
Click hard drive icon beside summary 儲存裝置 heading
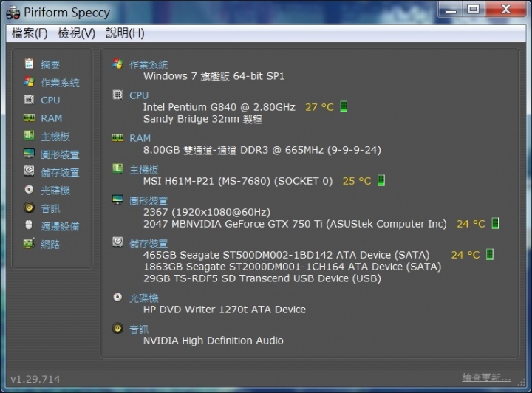[x=117, y=242]
